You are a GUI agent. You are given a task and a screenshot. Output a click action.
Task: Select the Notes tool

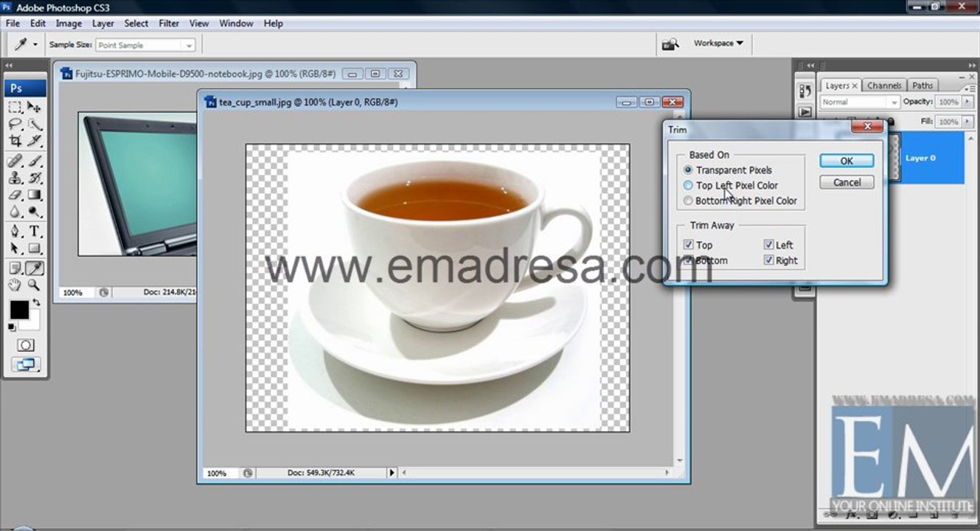point(15,268)
